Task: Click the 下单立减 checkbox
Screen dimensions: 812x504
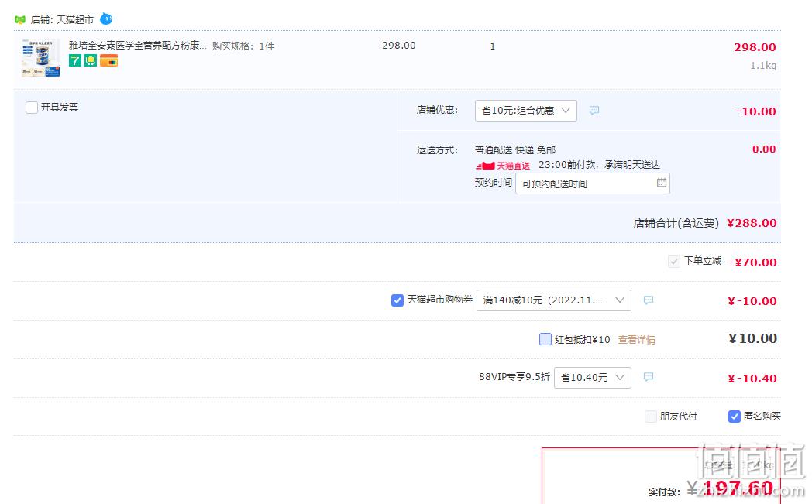Action: pos(674,262)
